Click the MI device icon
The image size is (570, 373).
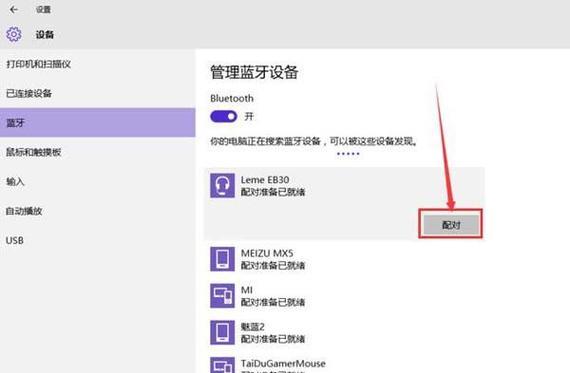point(222,296)
